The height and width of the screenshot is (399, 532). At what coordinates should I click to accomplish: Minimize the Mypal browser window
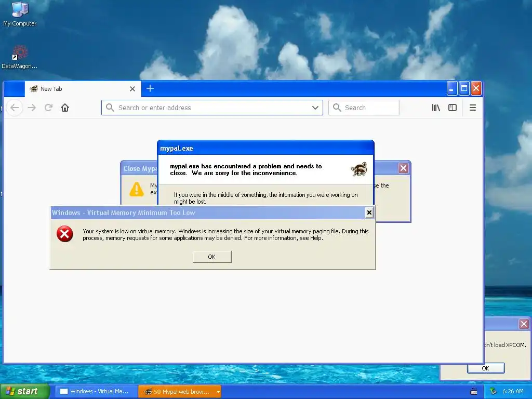click(451, 88)
